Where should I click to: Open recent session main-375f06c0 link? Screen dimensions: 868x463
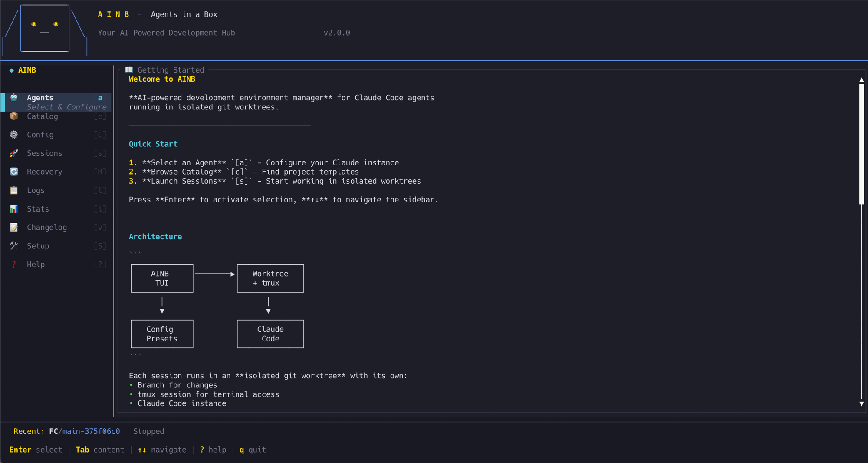(x=91, y=431)
